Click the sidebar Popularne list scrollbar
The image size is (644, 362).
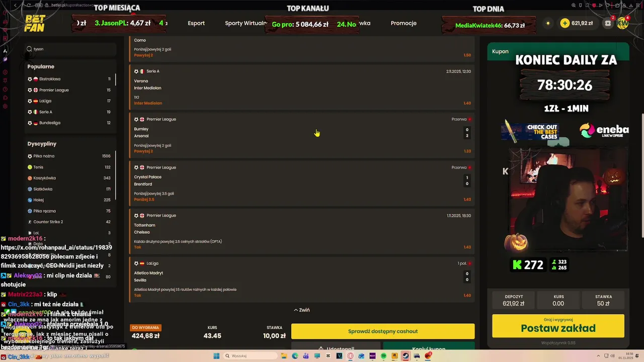pos(115,79)
